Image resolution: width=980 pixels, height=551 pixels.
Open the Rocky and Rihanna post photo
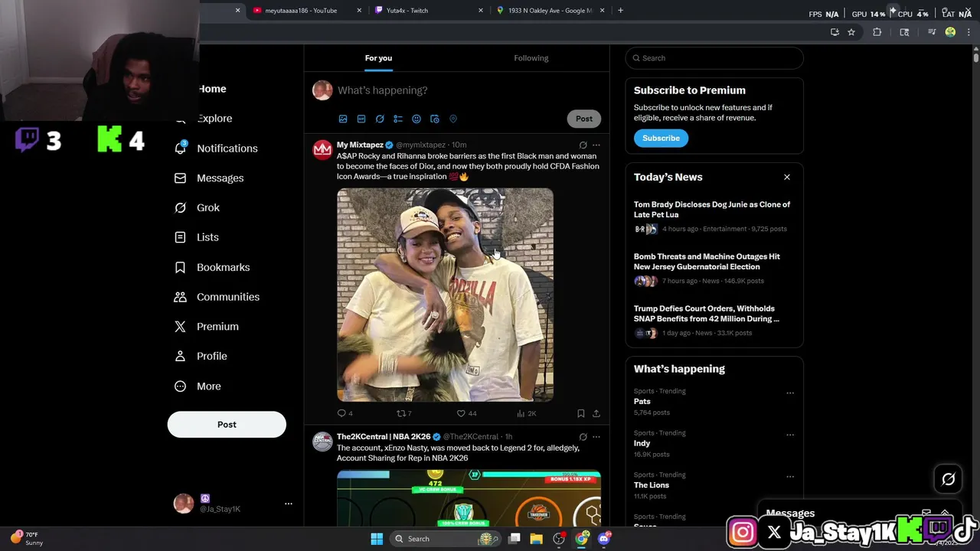pyautogui.click(x=445, y=295)
